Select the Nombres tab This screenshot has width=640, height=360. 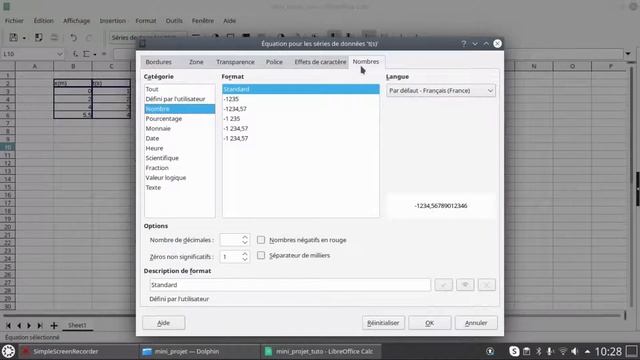pos(366,62)
